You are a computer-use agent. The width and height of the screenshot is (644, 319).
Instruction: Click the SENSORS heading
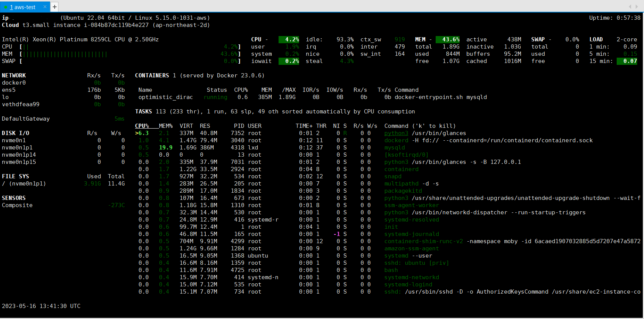[x=14, y=198]
